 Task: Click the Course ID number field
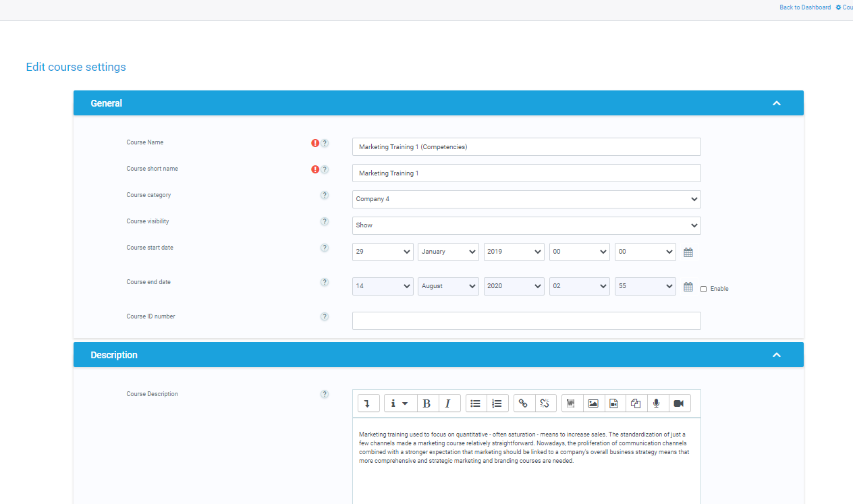[526, 320]
